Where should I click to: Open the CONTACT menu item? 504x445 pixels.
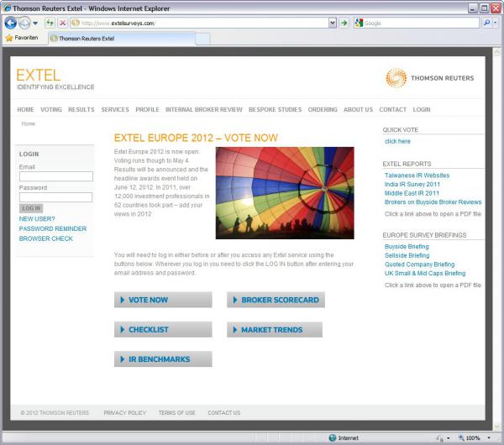tap(393, 109)
